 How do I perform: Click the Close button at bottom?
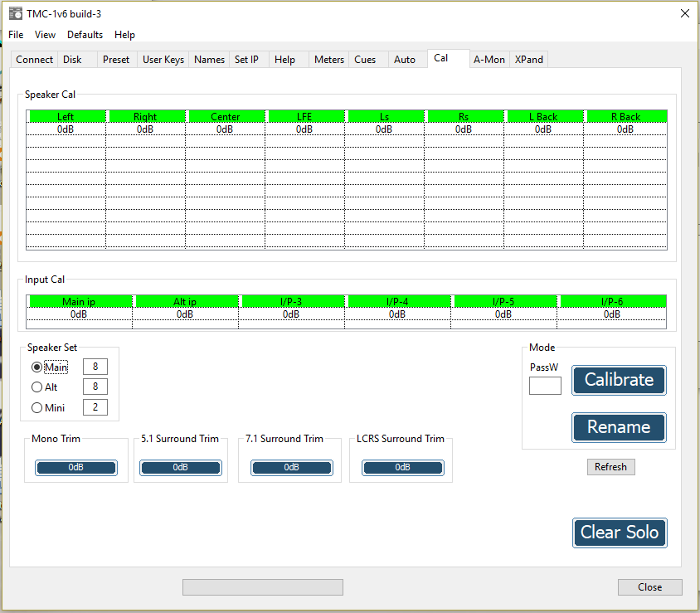pos(650,587)
